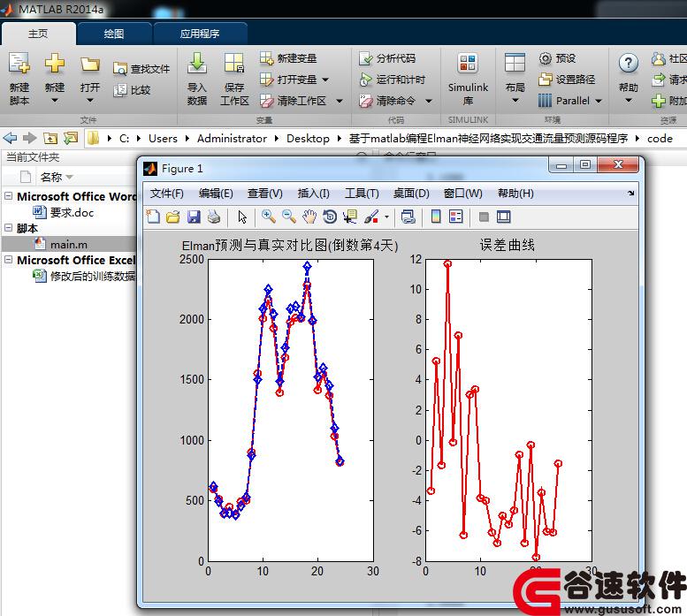Open the Simulink Library icon
The height and width of the screenshot is (616, 687).
click(468, 64)
